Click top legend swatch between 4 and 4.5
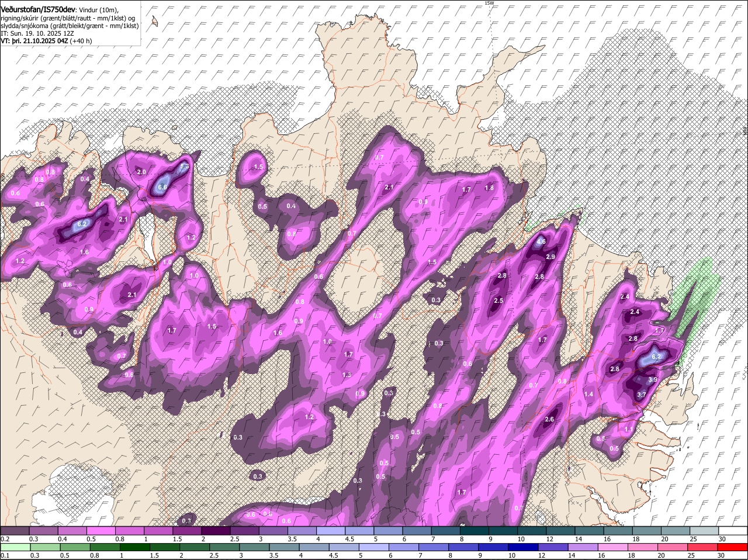 pos(331,531)
